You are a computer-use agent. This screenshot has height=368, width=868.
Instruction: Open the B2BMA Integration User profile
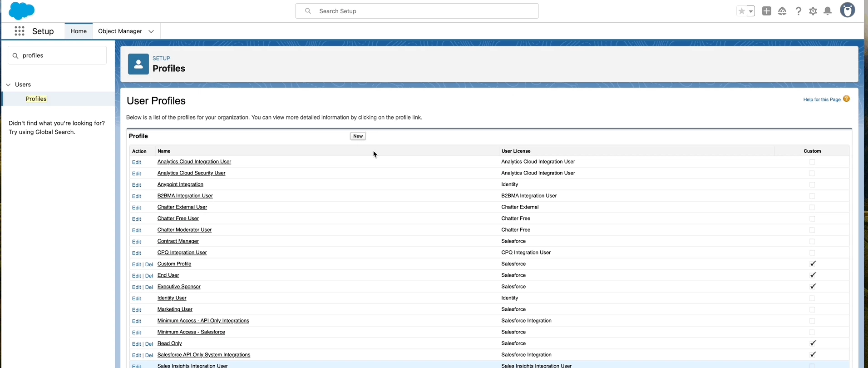(185, 196)
